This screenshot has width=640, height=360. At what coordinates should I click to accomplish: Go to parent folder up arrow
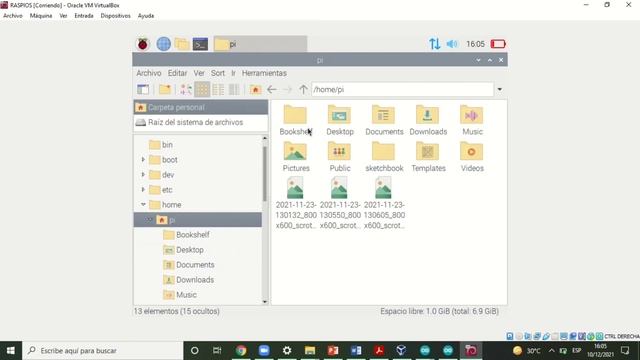pos(303,89)
